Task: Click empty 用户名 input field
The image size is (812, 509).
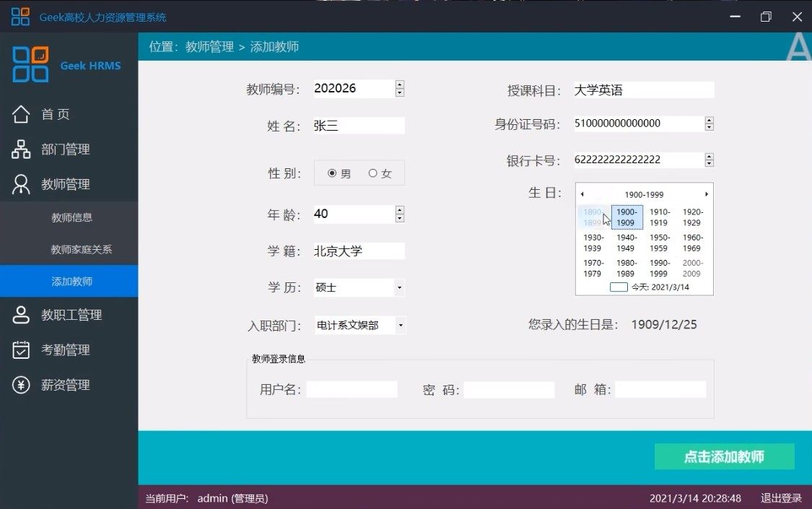Action: click(x=352, y=389)
